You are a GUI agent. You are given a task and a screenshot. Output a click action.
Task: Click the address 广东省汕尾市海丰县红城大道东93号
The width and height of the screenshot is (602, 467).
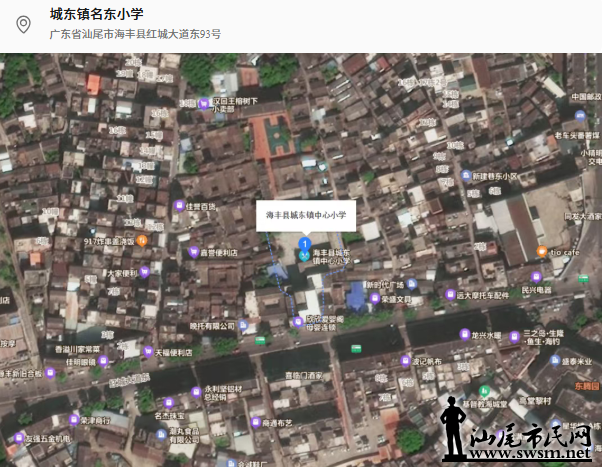click(135, 34)
